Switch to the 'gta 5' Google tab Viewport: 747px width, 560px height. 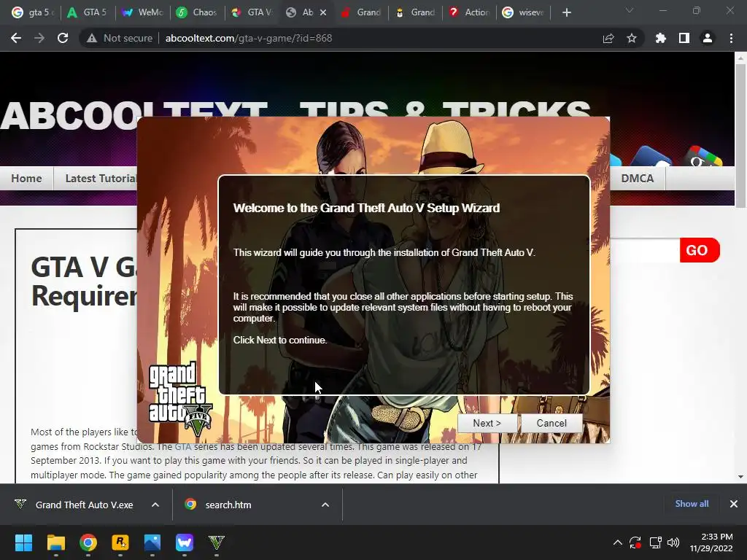coord(32,12)
